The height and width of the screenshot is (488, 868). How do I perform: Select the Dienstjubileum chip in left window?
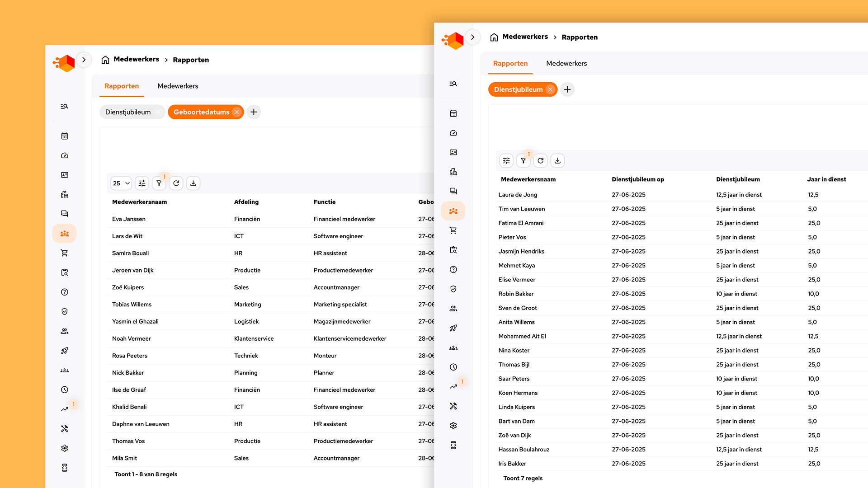pos(128,112)
